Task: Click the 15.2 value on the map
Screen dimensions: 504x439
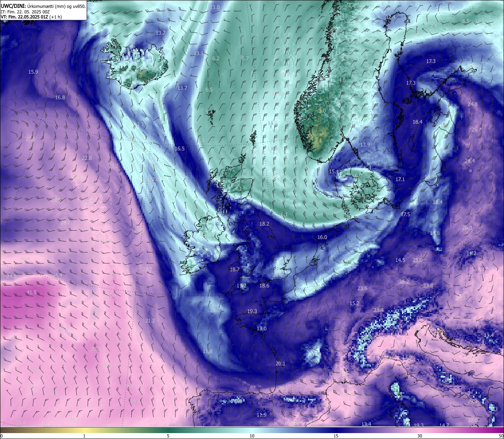Action: pos(354,304)
